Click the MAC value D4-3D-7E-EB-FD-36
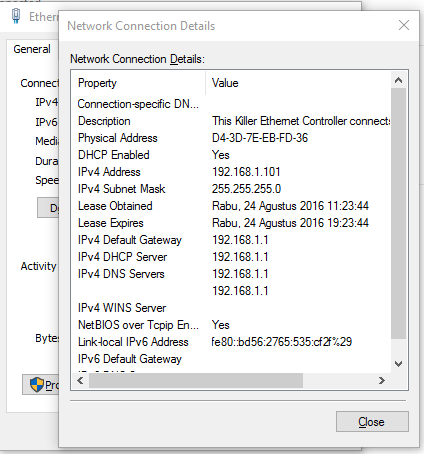 point(260,138)
